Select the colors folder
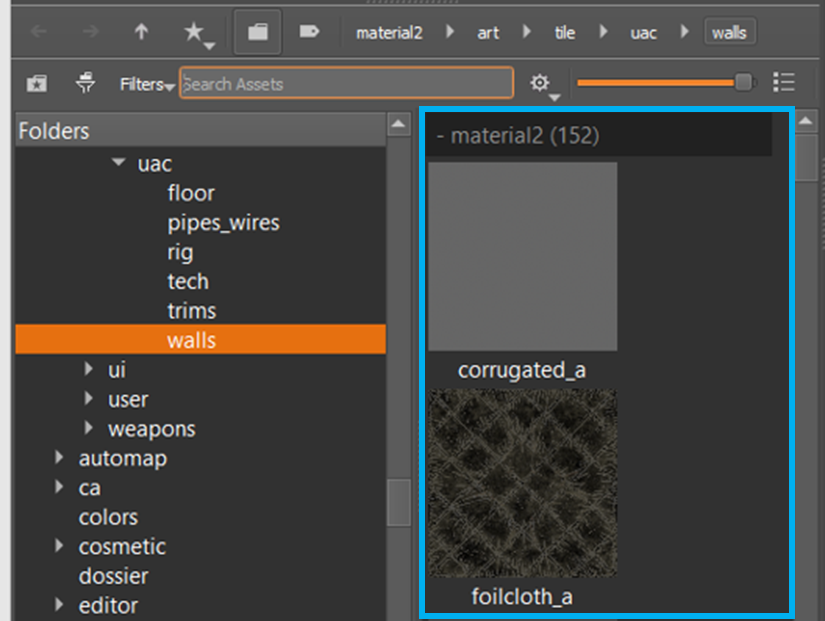Image resolution: width=825 pixels, height=621 pixels. click(108, 517)
